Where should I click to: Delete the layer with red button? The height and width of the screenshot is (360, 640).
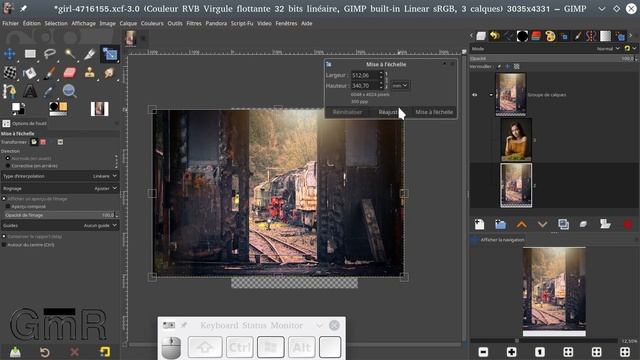pos(628,224)
